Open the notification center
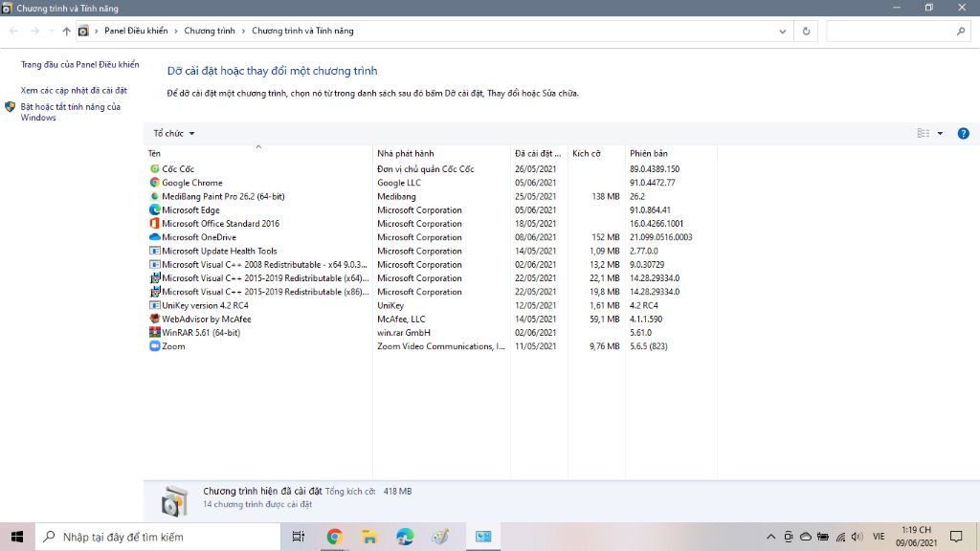The image size is (980, 551). [956, 537]
